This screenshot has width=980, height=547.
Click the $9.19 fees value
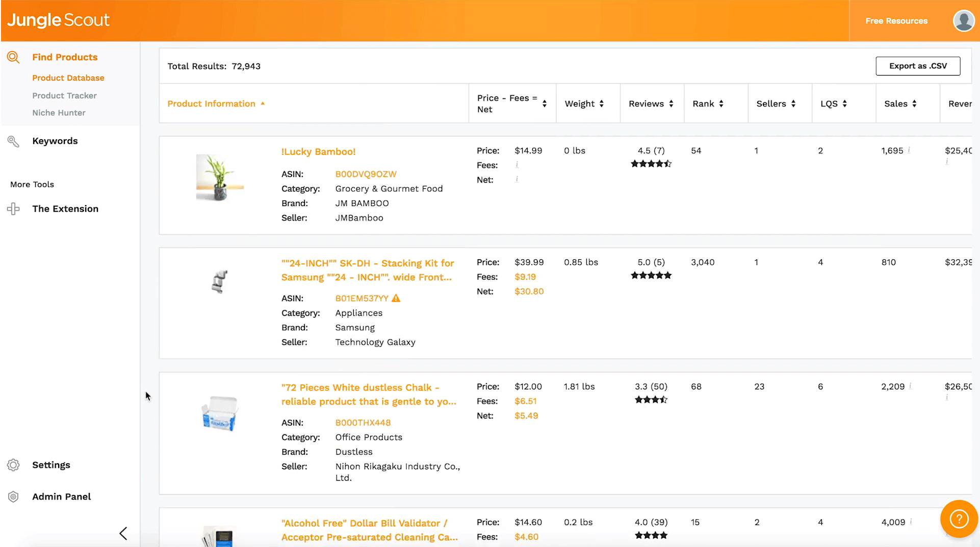click(525, 277)
